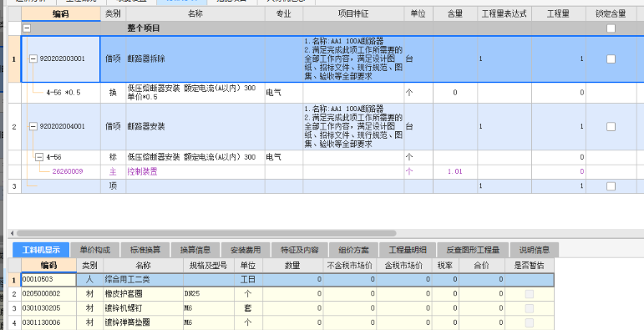Select 镀锌机螺钉 material name
Image resolution: width=644 pixels, height=330 pixels.
pos(143,308)
